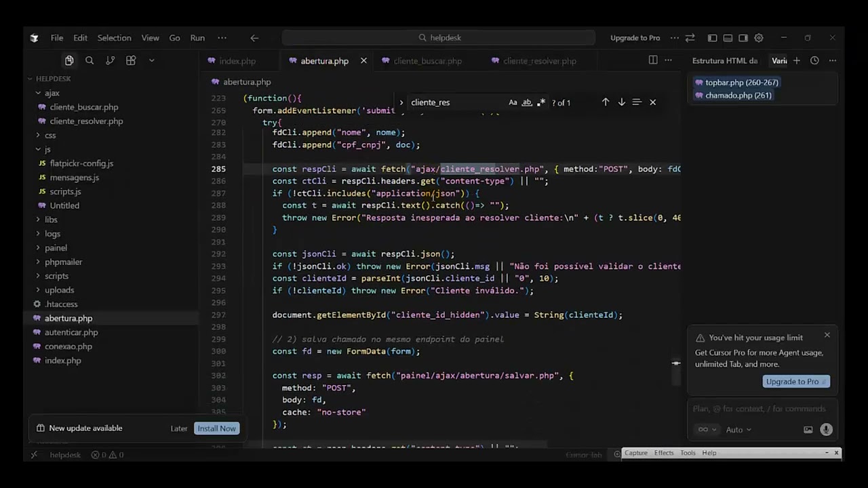Screen dimensions: 868x488
Task: Select the Estrutura HTML chat tab
Action: (725, 61)
